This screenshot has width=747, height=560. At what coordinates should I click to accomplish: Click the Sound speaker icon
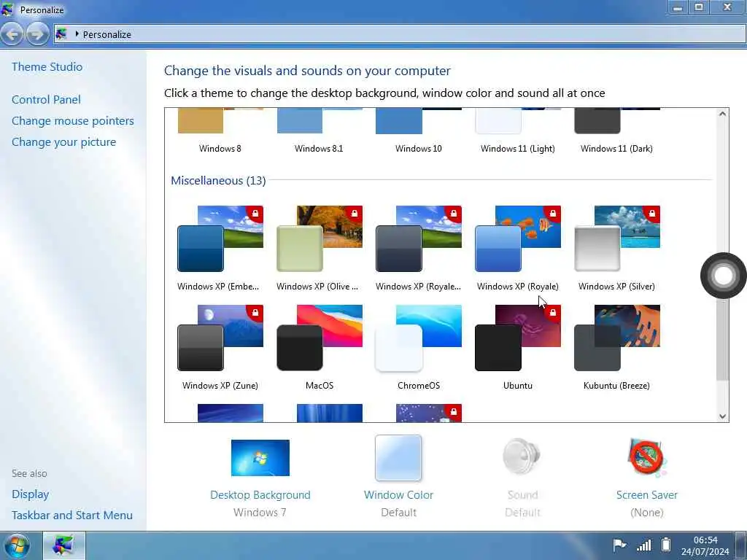point(522,456)
